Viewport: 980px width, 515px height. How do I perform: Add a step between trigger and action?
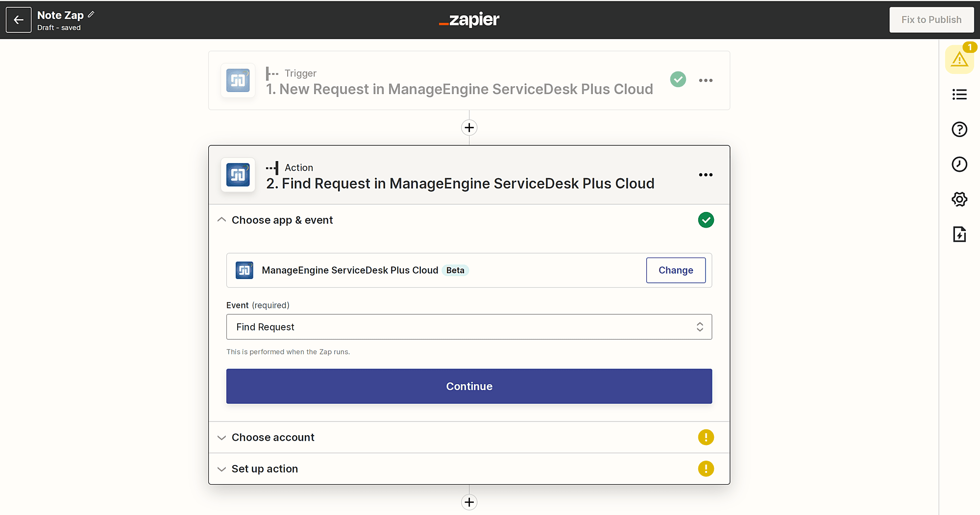point(469,128)
